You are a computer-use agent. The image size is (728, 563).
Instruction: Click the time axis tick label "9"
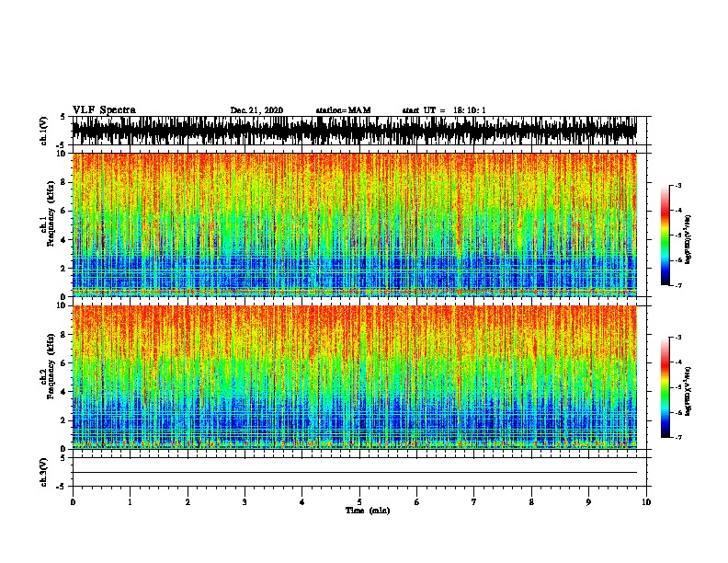(x=588, y=502)
